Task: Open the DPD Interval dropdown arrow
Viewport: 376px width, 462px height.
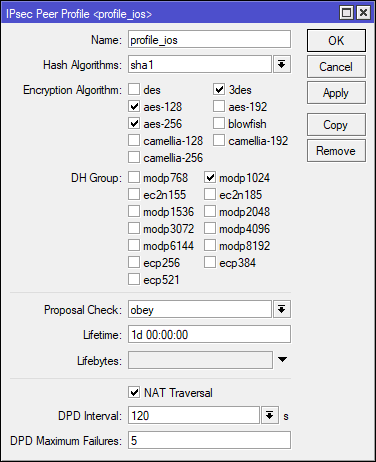Action: coord(270,415)
